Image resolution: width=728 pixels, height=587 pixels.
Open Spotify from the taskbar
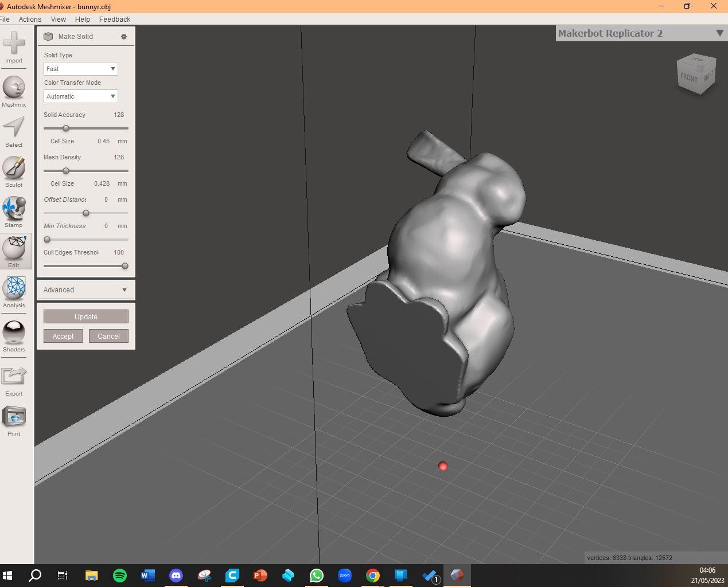(120, 576)
